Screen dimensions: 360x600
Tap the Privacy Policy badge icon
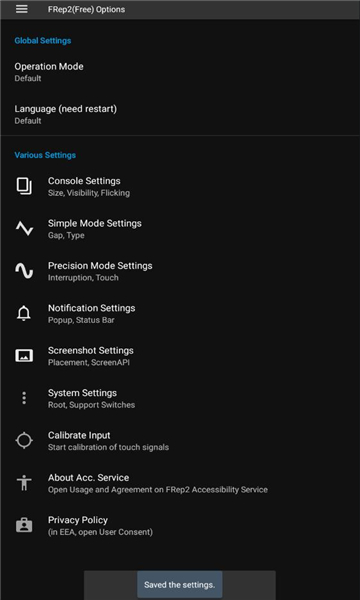(x=24, y=525)
